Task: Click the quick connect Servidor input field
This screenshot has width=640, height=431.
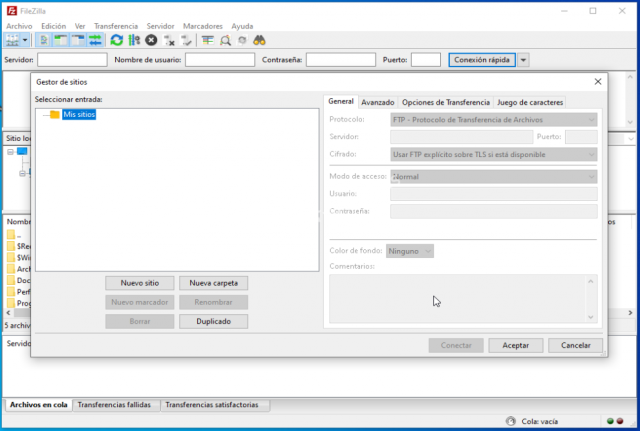Action: (x=72, y=60)
